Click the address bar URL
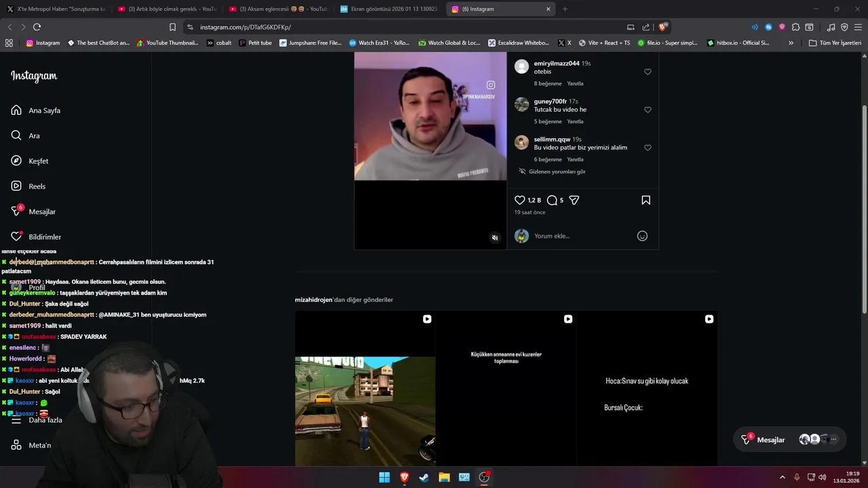868x488 pixels. pos(245,27)
